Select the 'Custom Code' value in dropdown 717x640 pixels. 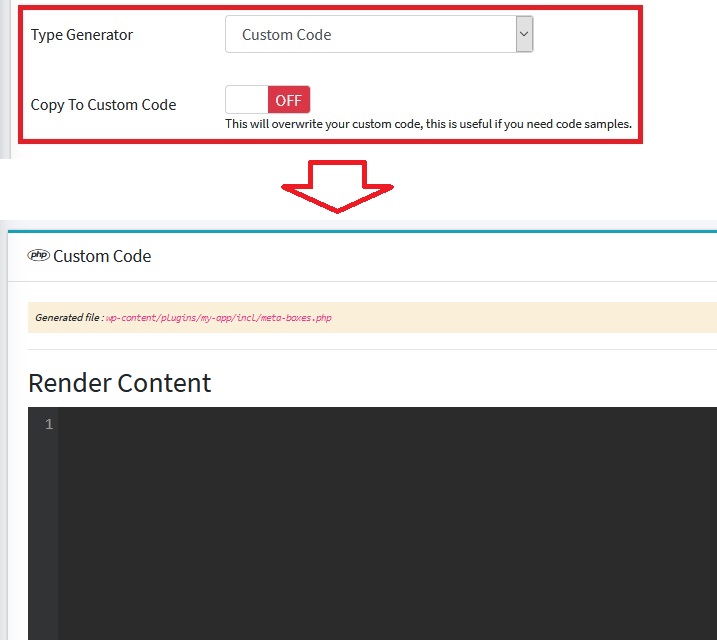[287, 35]
